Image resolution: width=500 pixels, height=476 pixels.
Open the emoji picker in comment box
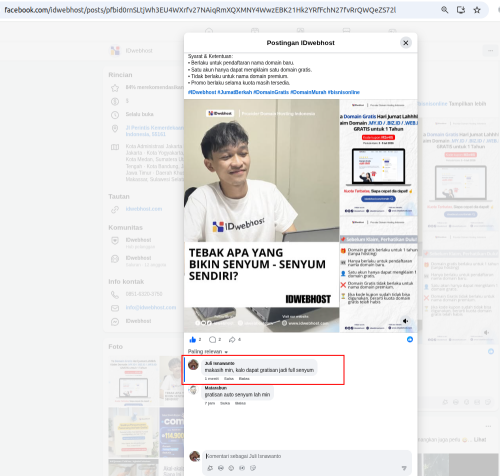(x=221, y=468)
